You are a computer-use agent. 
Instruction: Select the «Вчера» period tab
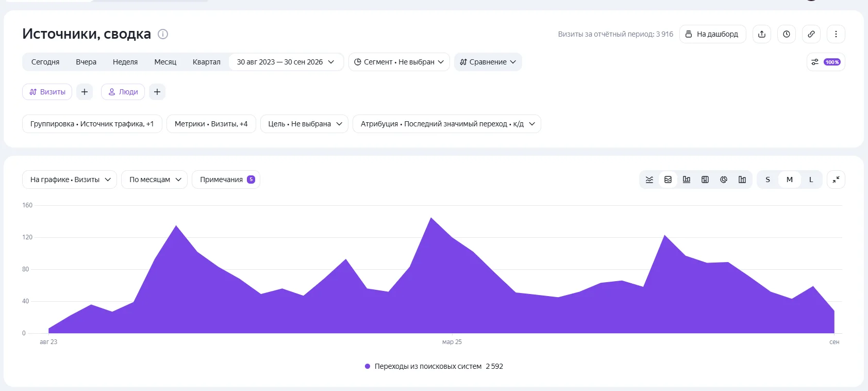pyautogui.click(x=86, y=62)
